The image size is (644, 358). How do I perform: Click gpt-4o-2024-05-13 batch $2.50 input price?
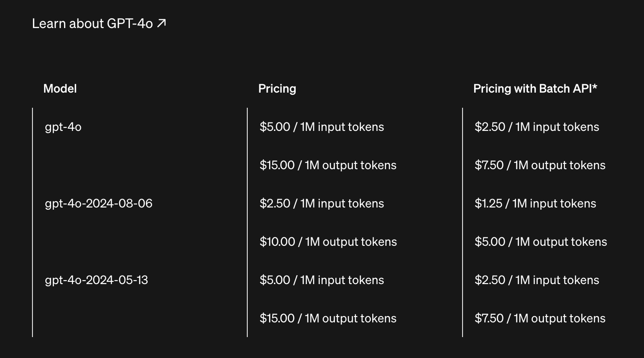pos(537,280)
